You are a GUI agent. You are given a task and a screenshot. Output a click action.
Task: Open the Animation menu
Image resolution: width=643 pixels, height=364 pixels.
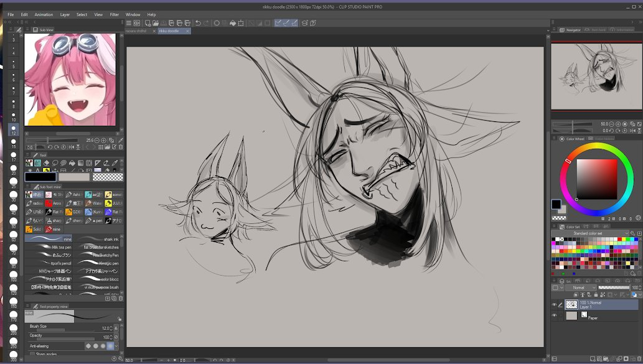pos(44,14)
